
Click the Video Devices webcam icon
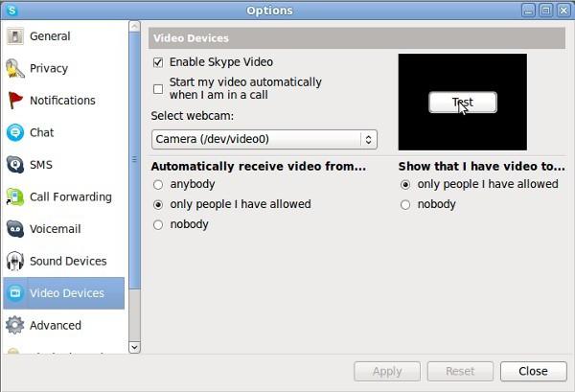tap(15, 293)
